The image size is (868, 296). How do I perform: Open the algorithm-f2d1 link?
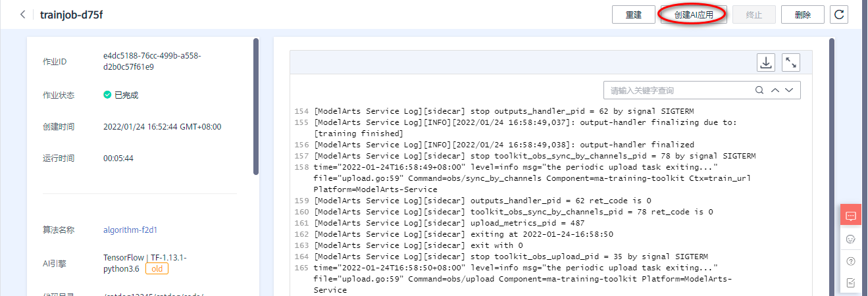(x=130, y=230)
